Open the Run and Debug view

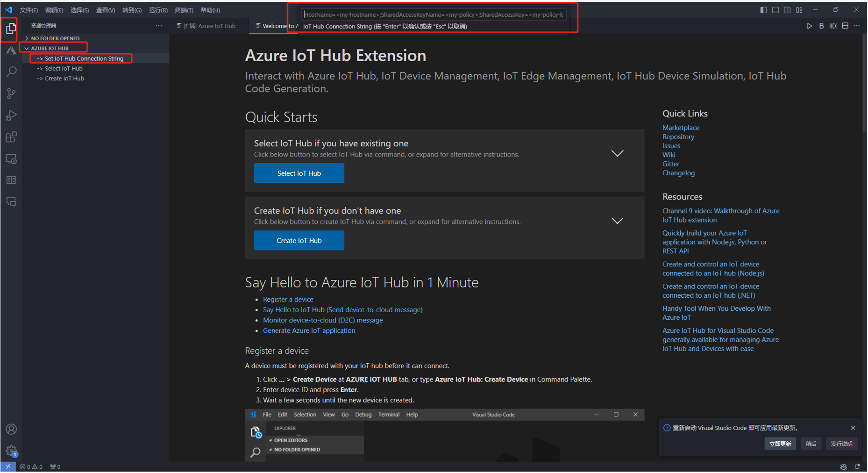[x=11, y=115]
